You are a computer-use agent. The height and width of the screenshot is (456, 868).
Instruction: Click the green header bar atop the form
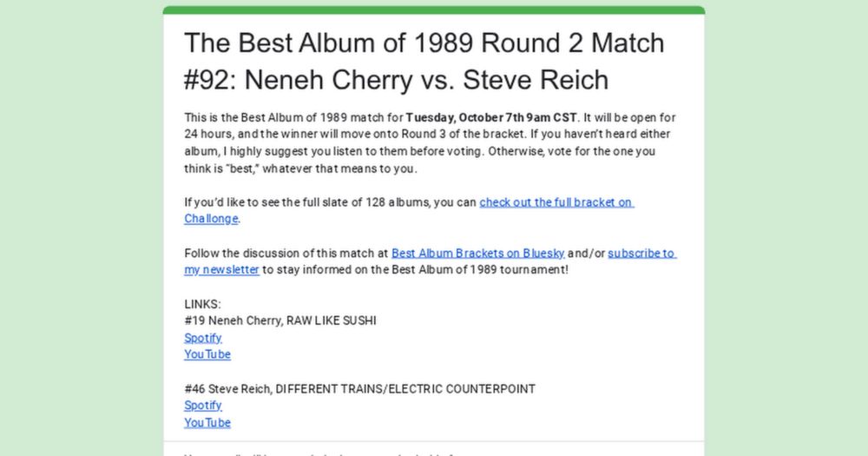point(434,10)
